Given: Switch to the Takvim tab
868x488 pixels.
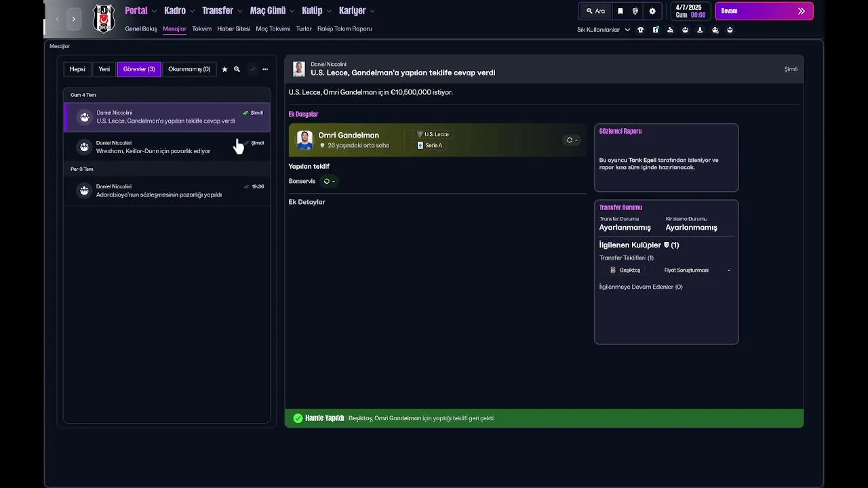Looking at the screenshot, I should 201,29.
